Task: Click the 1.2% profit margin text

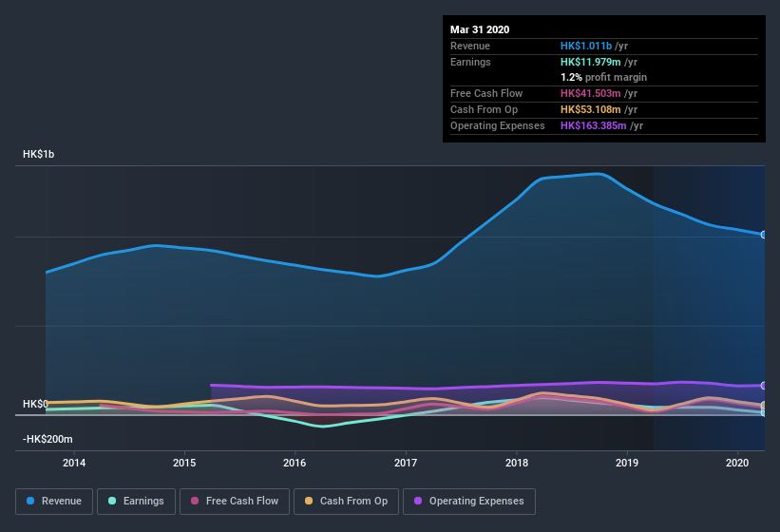Action: click(x=604, y=77)
